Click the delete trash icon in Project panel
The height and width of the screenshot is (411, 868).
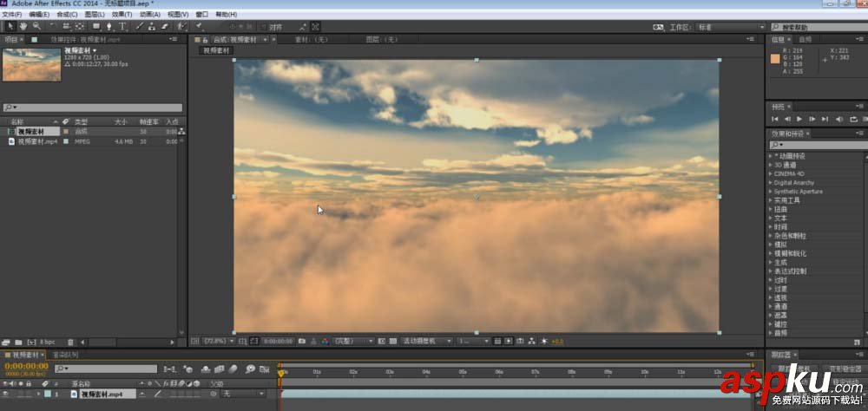[70, 342]
